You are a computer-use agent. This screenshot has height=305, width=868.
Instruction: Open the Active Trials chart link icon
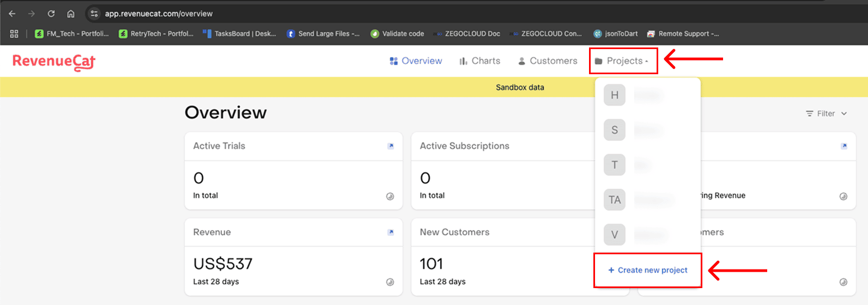tap(390, 146)
